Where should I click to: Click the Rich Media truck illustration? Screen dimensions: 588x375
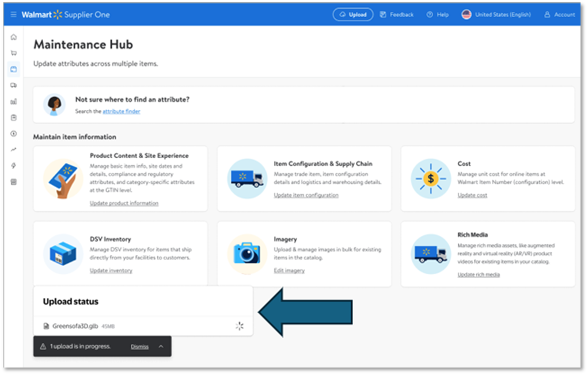pyautogui.click(x=431, y=254)
